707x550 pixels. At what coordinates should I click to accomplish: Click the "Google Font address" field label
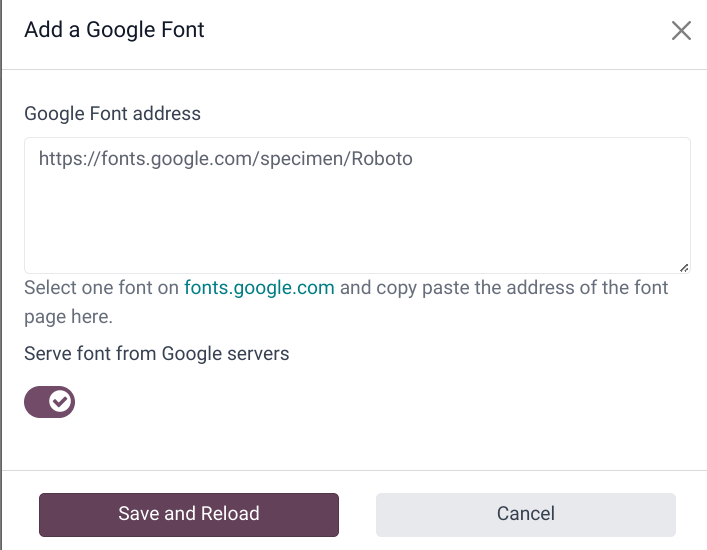coord(112,114)
